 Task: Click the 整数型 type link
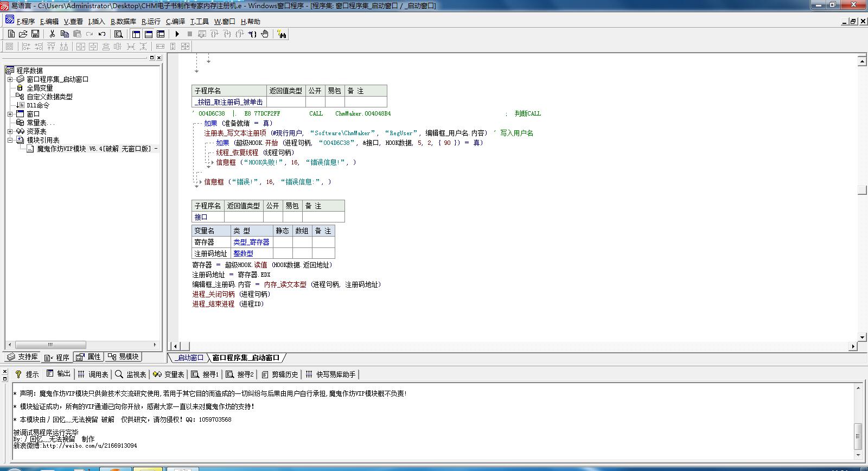click(x=243, y=253)
